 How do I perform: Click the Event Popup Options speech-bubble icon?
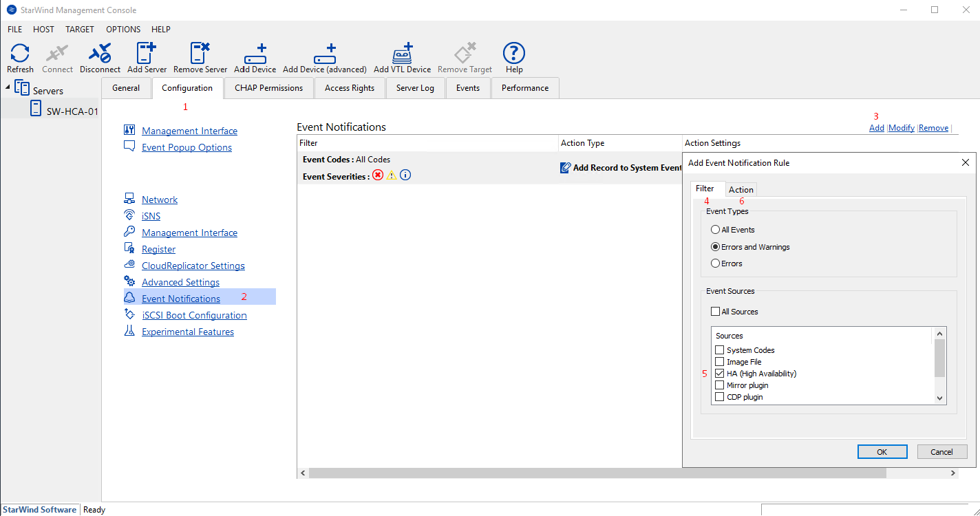tap(129, 147)
